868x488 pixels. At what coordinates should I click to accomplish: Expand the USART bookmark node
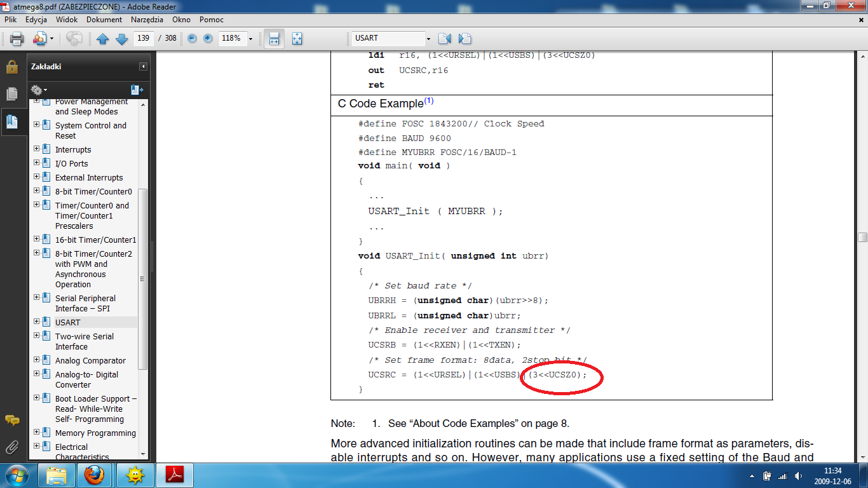pos(36,322)
